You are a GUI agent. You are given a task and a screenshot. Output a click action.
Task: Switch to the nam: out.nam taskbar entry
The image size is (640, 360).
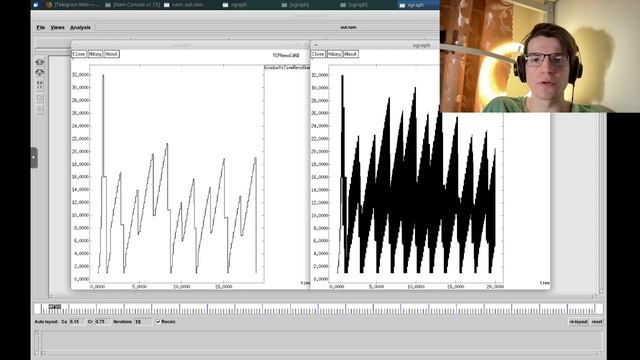coord(184,5)
